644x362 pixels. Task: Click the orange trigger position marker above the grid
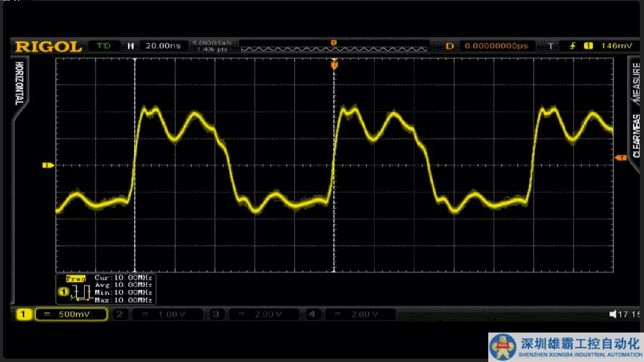click(x=334, y=64)
